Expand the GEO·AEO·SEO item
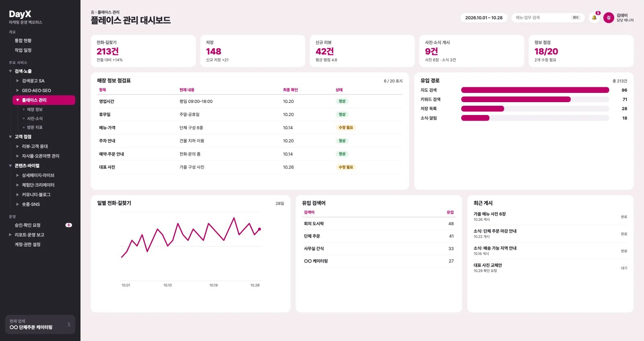The image size is (644, 341). pos(18,90)
